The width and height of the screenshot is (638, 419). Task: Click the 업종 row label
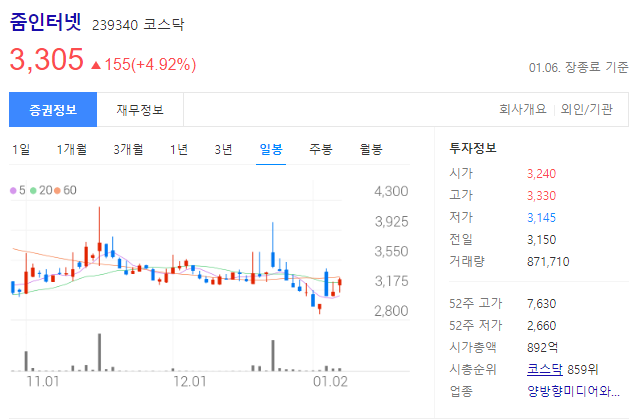(461, 391)
